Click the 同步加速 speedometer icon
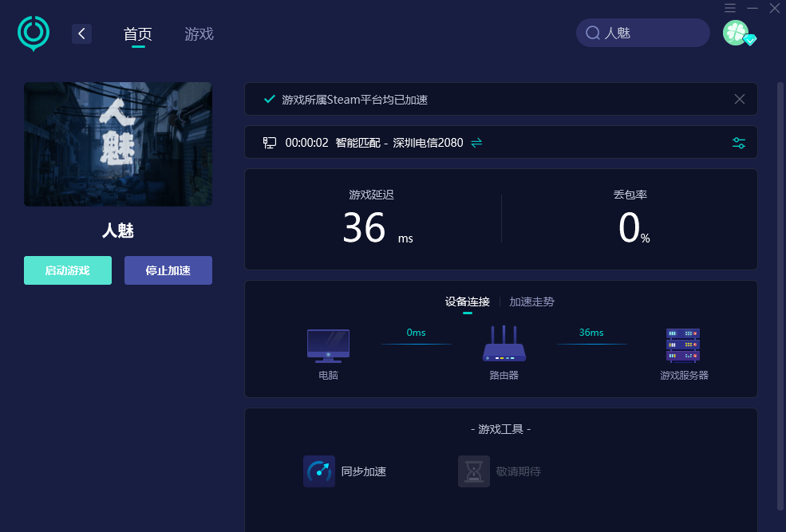This screenshot has height=532, width=786. pos(319,471)
